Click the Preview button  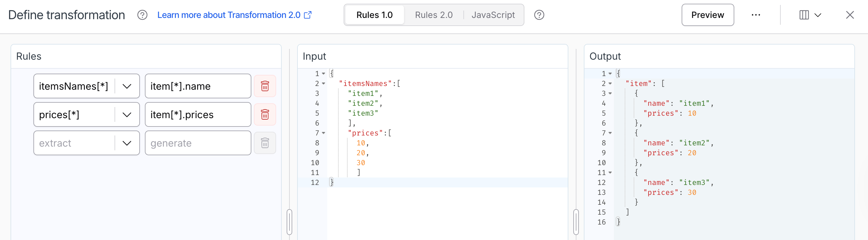pos(707,15)
